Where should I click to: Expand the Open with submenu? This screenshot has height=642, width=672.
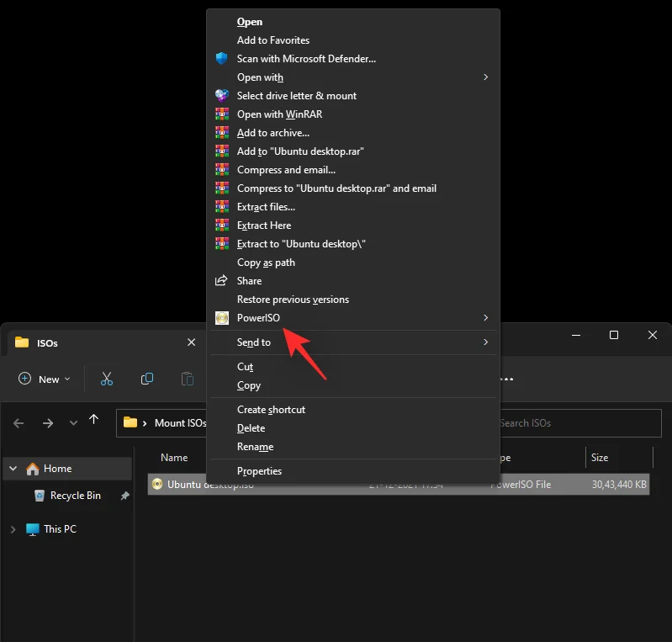coord(353,77)
